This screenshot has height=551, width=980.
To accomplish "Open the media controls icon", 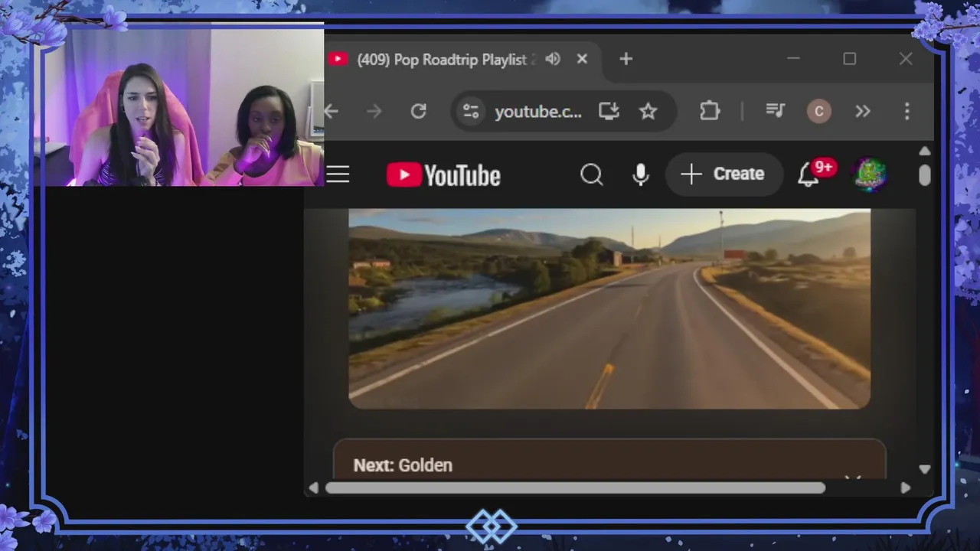I will pyautogui.click(x=776, y=112).
